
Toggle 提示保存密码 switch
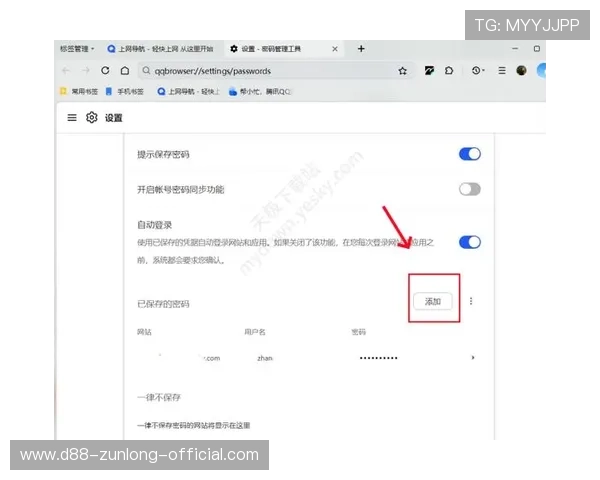[x=470, y=154]
